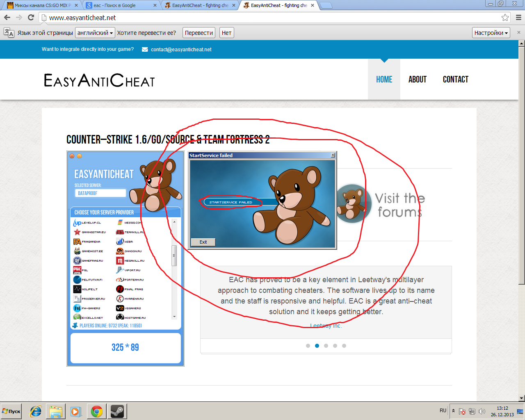Click the address bar URL field
The width and height of the screenshot is (525, 420).
(x=271, y=18)
